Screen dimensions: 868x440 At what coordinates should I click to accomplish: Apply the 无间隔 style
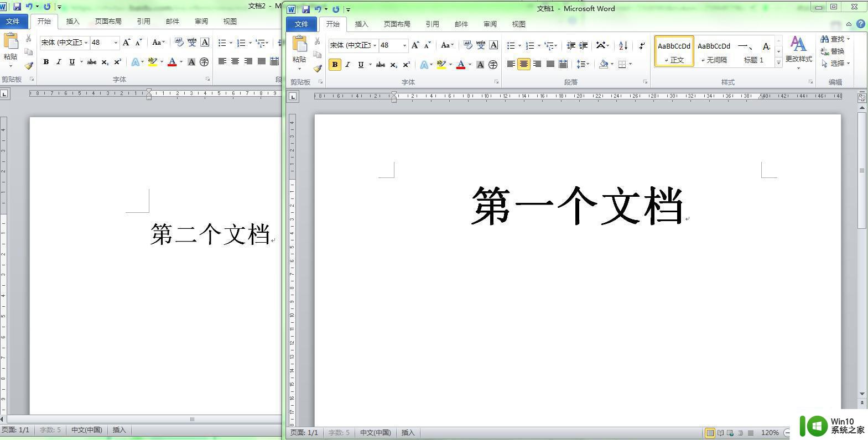[714, 51]
